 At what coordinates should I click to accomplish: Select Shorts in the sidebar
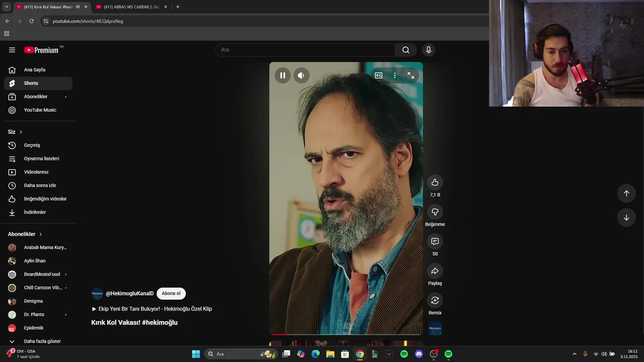pyautogui.click(x=38, y=83)
